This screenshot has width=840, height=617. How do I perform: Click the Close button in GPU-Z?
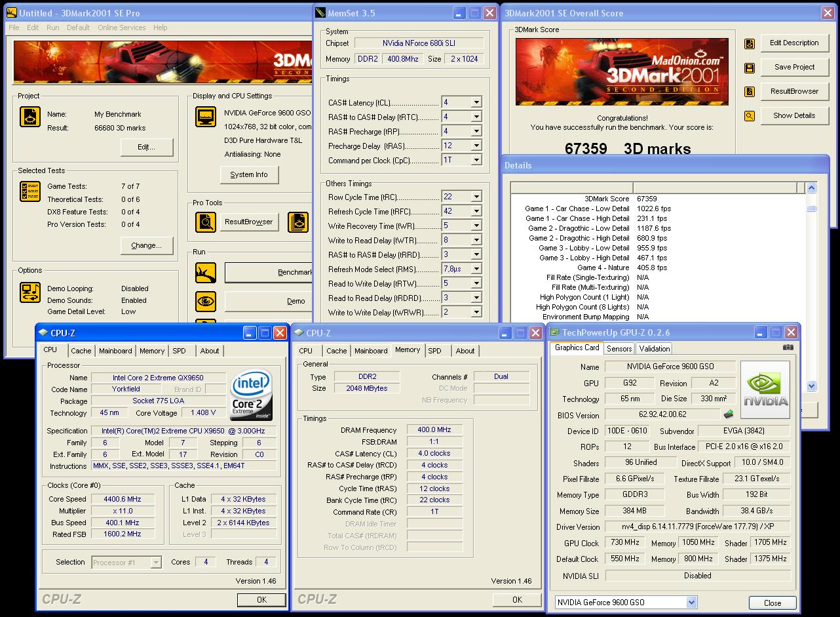coord(773,603)
